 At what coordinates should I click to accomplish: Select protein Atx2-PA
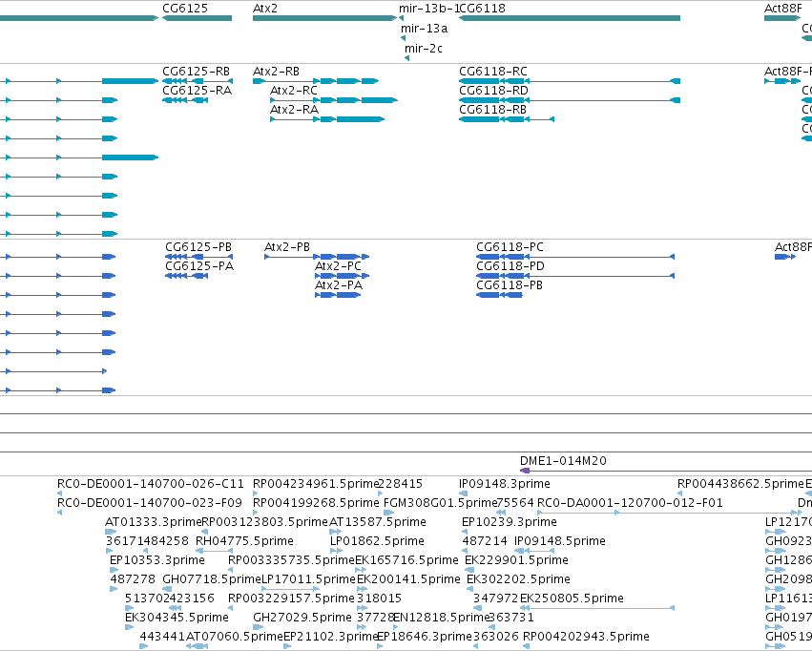338,295
